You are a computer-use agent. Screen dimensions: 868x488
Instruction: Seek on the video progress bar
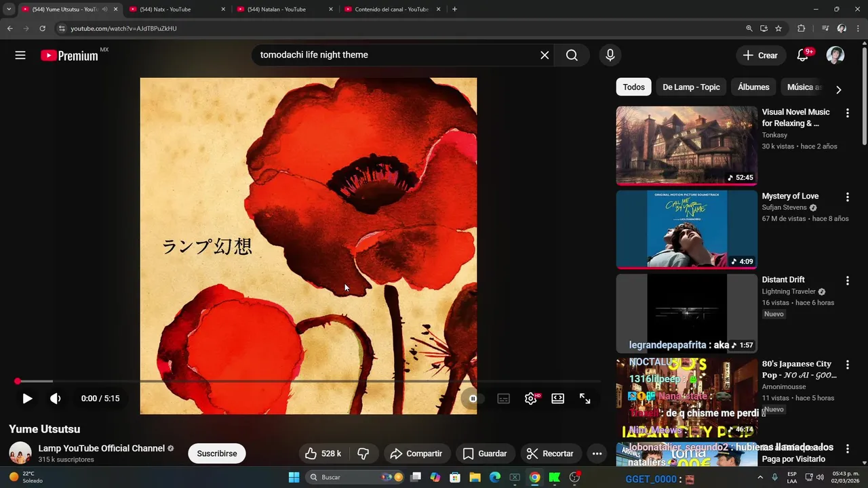pyautogui.click(x=309, y=382)
